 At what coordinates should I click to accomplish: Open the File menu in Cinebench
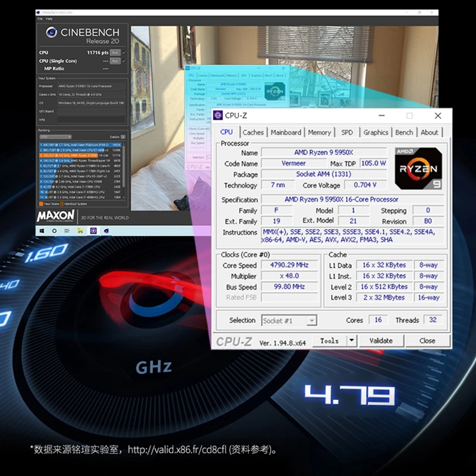point(40,19)
